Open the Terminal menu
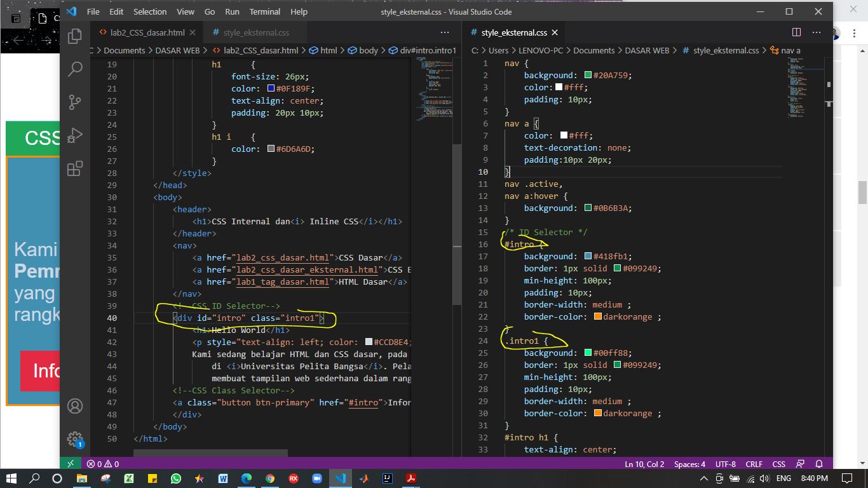The width and height of the screenshot is (868, 488). 264,11
